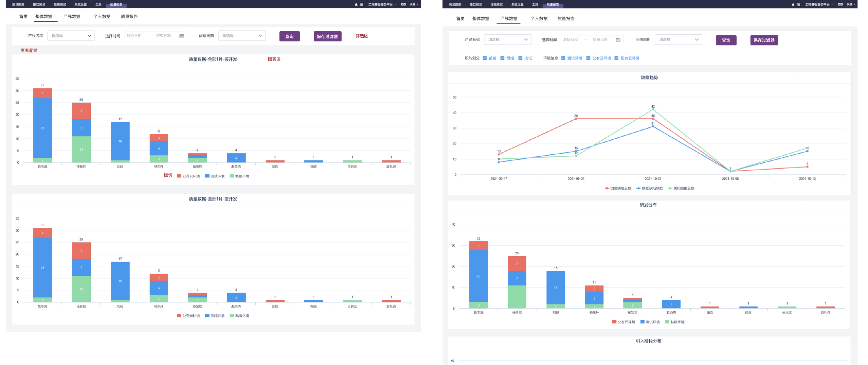Viewport: 868px width, 365px height.
Task: Switch to 首页 tab on left page
Action: pyautogui.click(x=23, y=17)
